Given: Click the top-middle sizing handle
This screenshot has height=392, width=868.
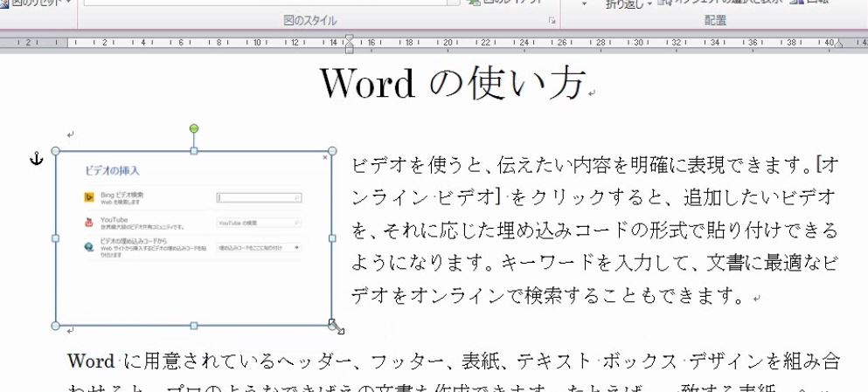Looking at the screenshot, I should click(194, 151).
